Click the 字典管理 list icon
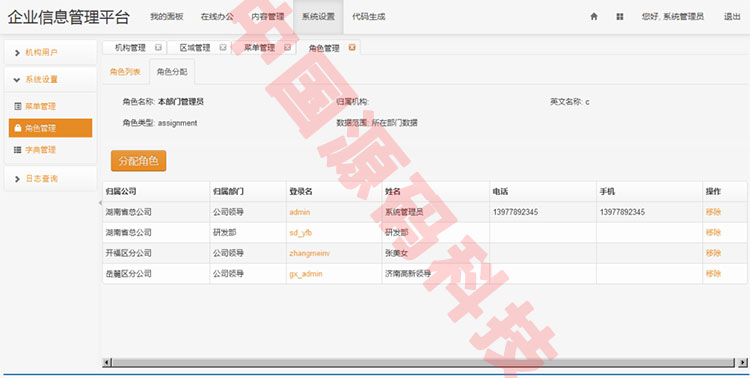 coord(18,150)
